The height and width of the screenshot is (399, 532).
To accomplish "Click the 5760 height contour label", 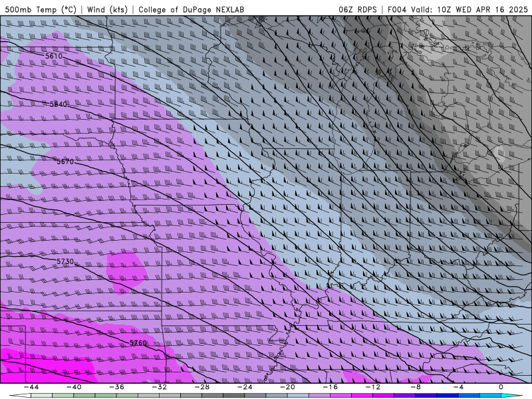I will coord(138,342).
